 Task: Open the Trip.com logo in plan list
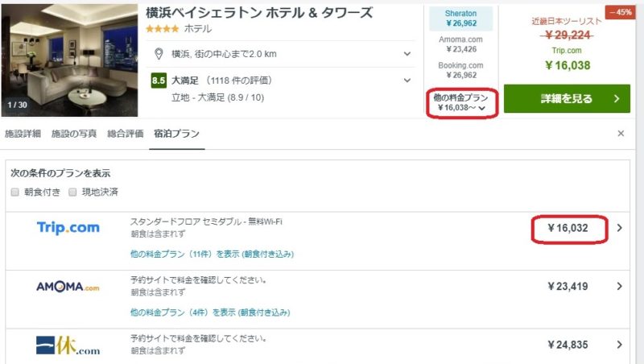pyautogui.click(x=68, y=228)
